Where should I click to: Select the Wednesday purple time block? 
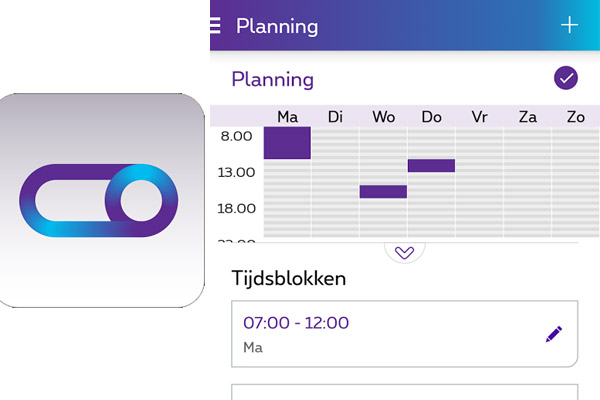click(x=383, y=191)
